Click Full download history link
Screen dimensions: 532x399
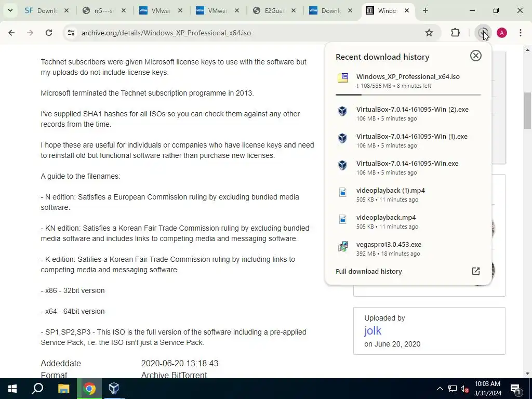(x=368, y=271)
